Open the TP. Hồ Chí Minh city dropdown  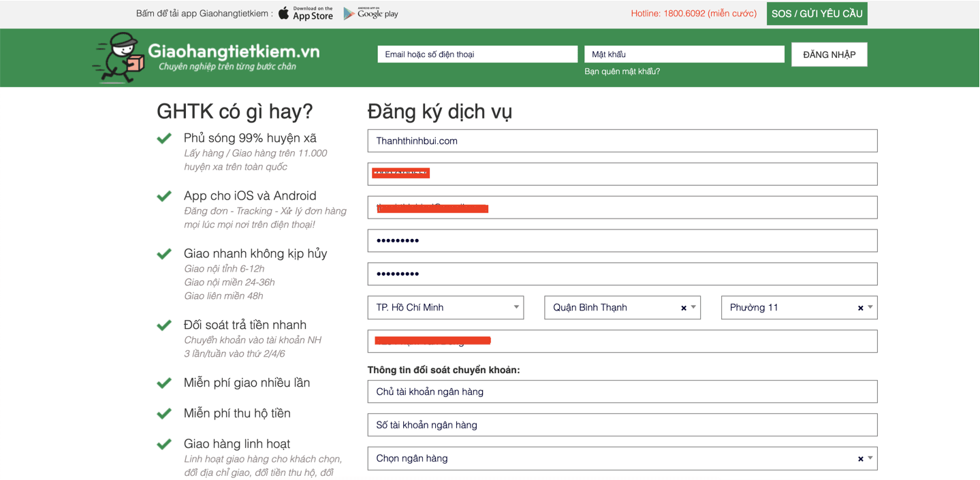tap(445, 308)
